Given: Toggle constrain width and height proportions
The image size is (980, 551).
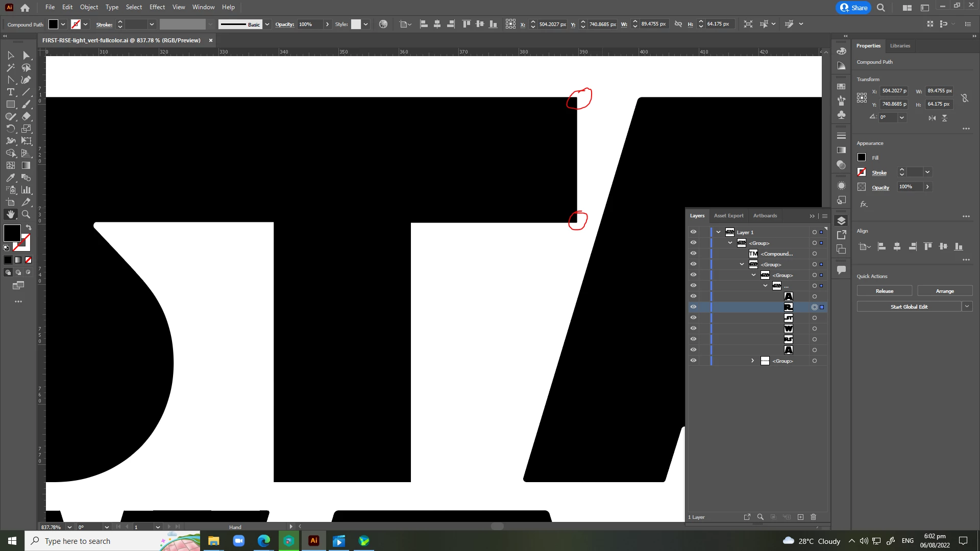Looking at the screenshot, I should (964, 97).
